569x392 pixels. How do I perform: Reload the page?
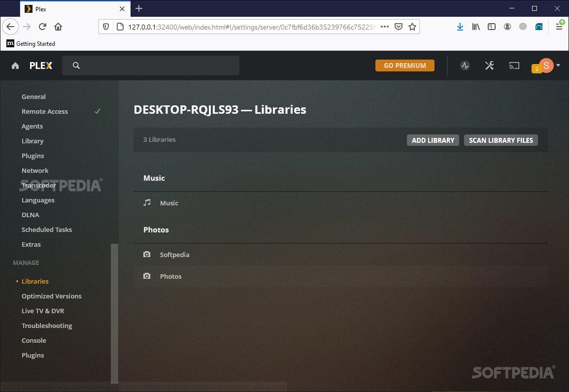[x=42, y=27]
